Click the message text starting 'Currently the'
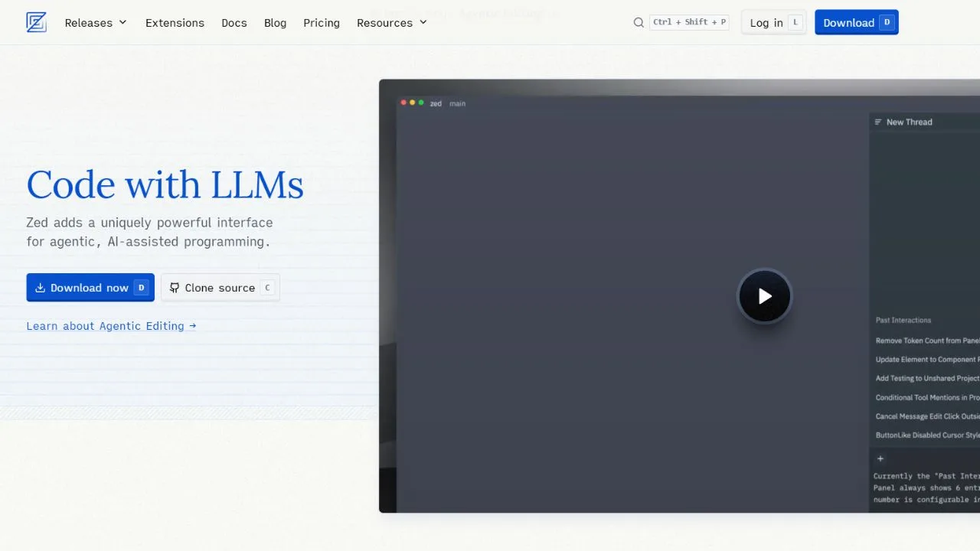Screen dimensions: 980x551 (926, 487)
